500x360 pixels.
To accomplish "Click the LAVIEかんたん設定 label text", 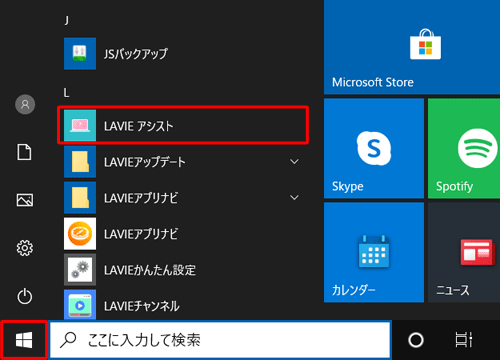I will 150,270.
